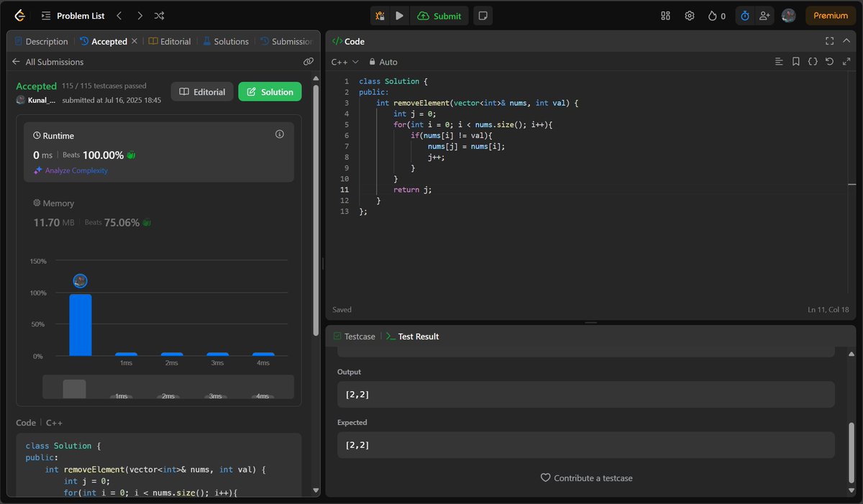
Task: Select the Accepted tab
Action: point(104,42)
